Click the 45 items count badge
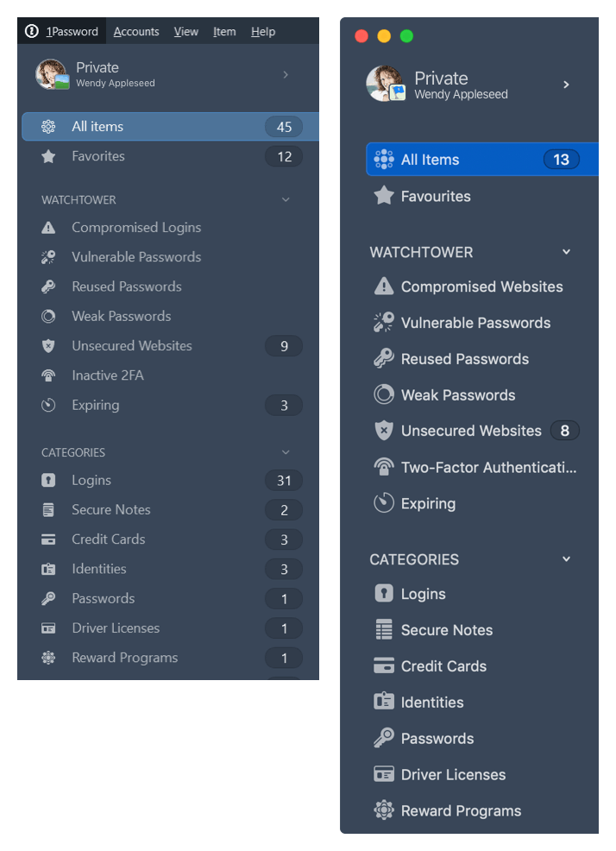The image size is (616, 851). 284,126
